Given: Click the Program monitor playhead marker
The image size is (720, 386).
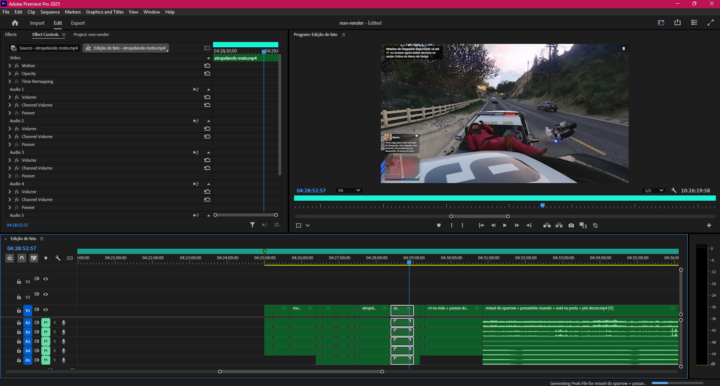Looking at the screenshot, I should (x=542, y=206).
